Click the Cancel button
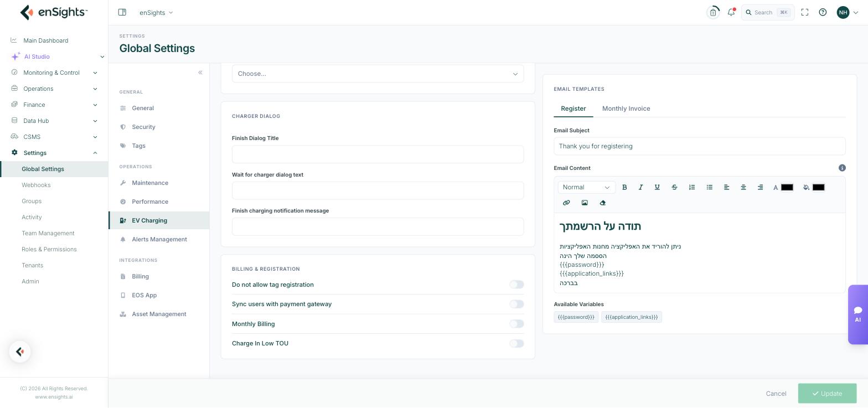 [x=776, y=394]
